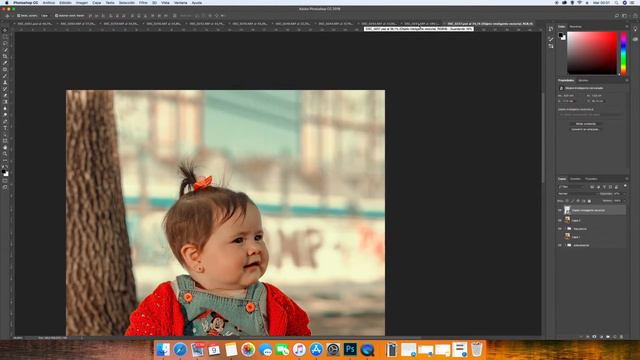Click the rainbow hue slider
Screen dimensions: 640x360
coord(623,53)
